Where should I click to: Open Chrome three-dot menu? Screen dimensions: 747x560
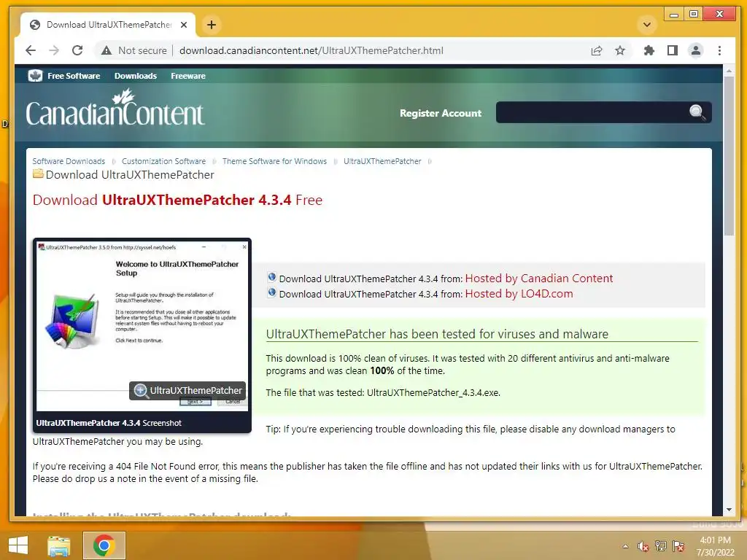pos(719,50)
